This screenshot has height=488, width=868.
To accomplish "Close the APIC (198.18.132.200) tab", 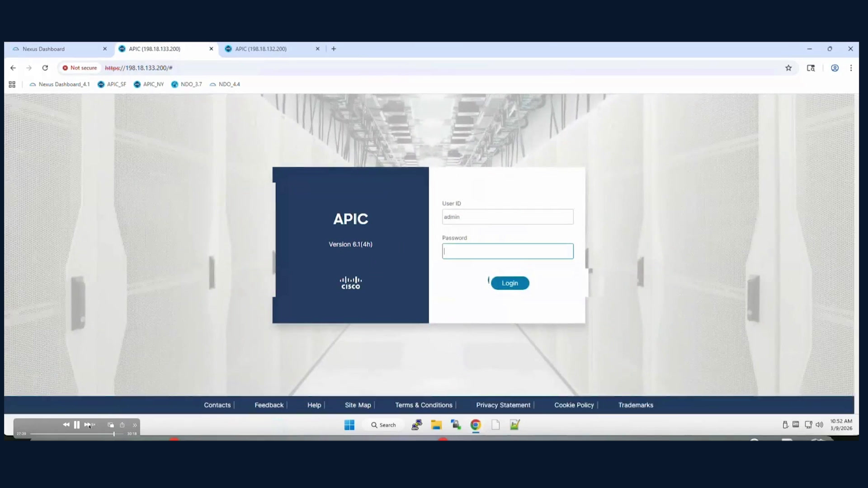I will 317,49.
